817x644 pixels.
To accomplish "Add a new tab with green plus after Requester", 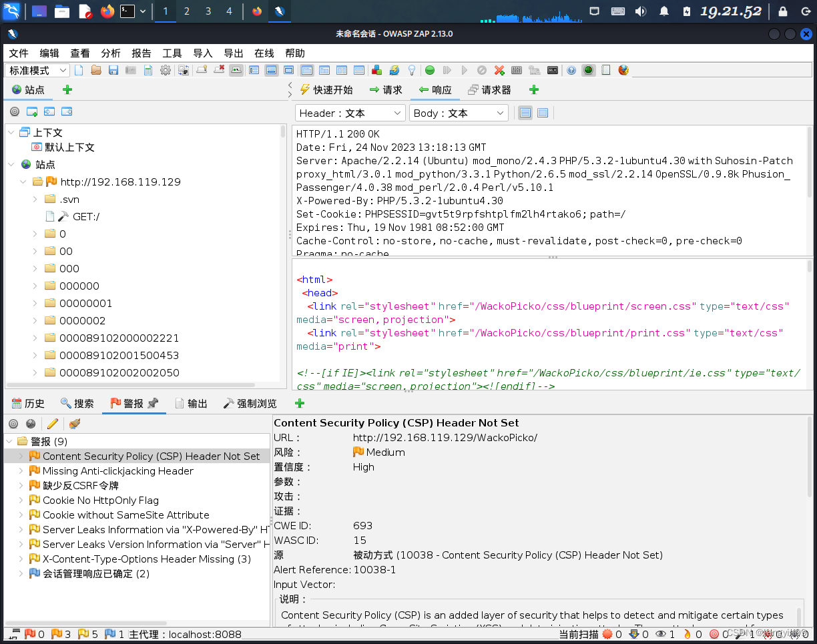I will click(x=533, y=89).
